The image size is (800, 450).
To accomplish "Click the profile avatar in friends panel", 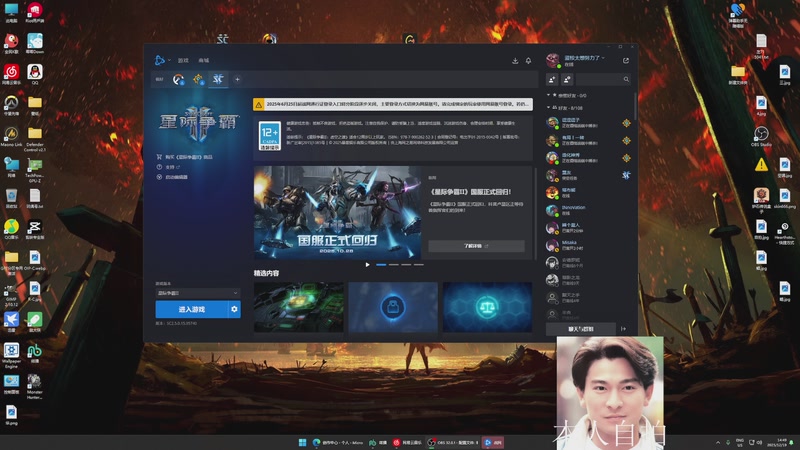I will (553, 61).
